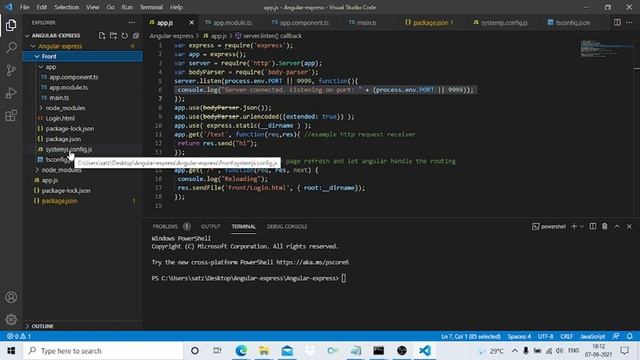Viewport: 640px width, 360px height.
Task: Split the editor to the right
Action: tap(617, 22)
